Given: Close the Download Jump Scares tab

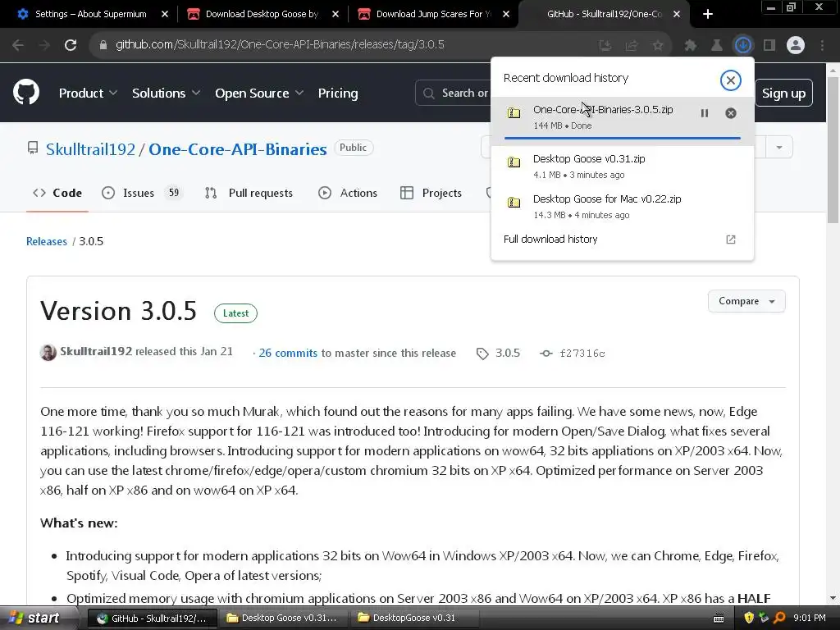Looking at the screenshot, I should tap(505, 14).
